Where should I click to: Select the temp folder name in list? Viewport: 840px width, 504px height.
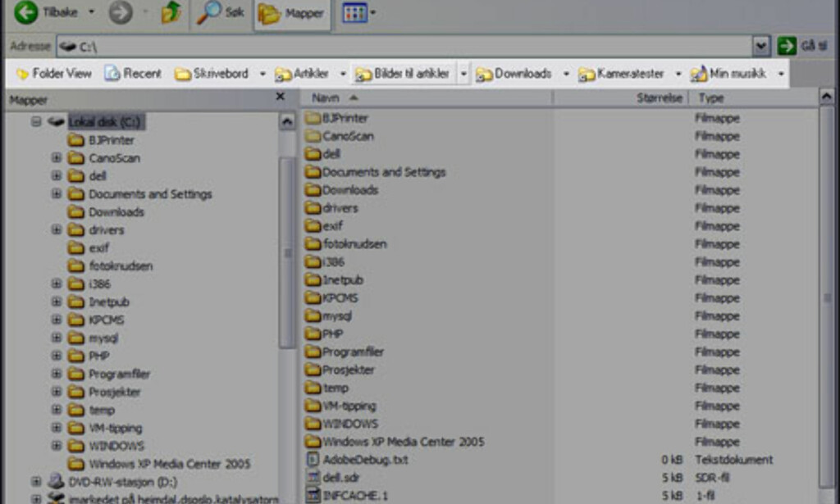pyautogui.click(x=336, y=388)
